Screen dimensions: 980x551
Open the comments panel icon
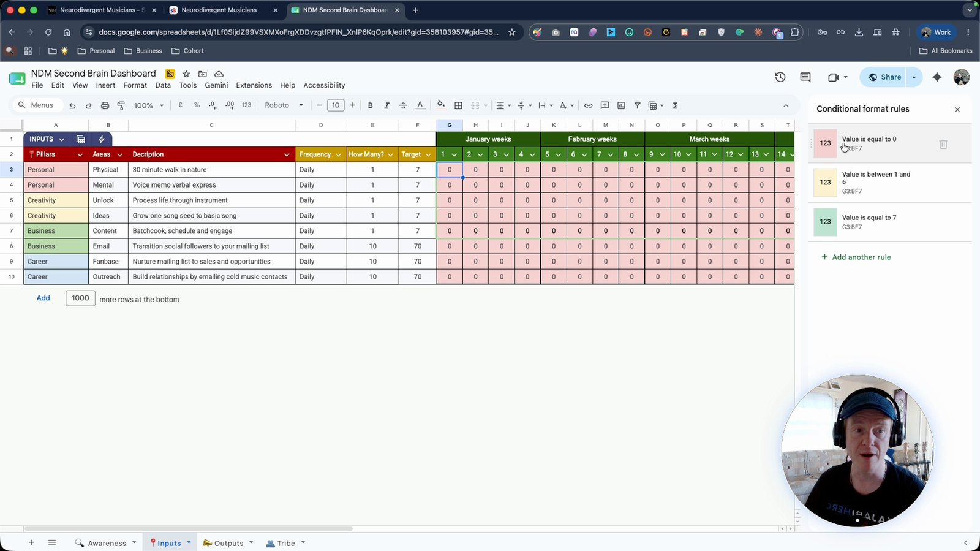point(805,77)
